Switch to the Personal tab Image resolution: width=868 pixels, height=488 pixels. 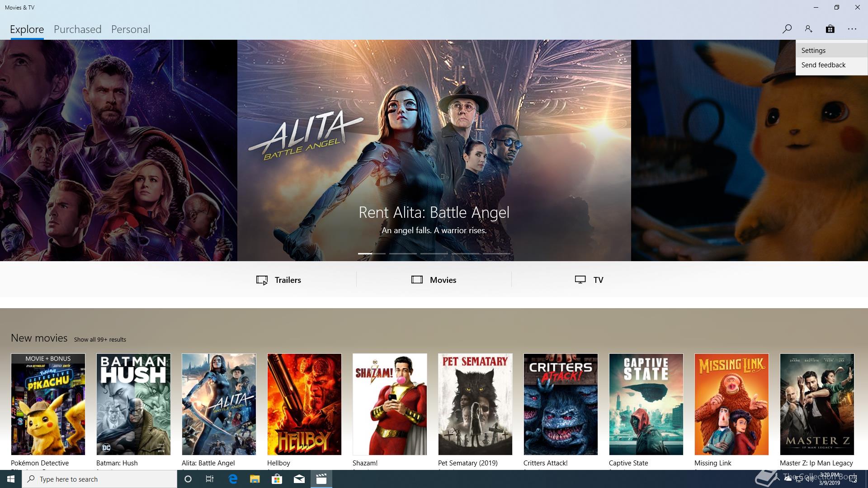coord(131,29)
